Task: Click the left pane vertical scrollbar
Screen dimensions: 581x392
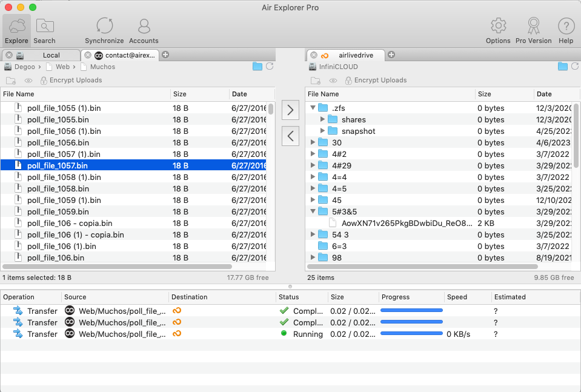Action: pyautogui.click(x=271, y=109)
